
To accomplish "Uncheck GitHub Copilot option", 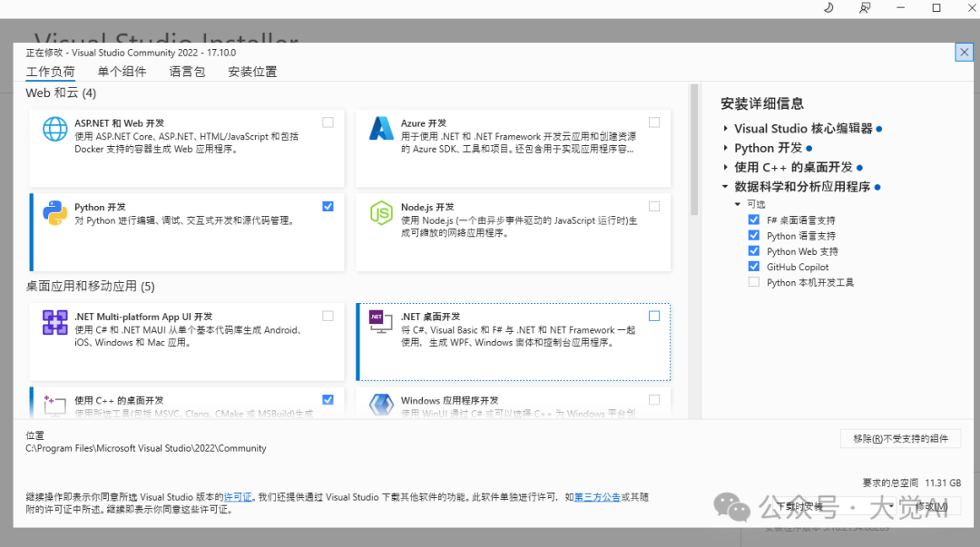I will coord(754,267).
